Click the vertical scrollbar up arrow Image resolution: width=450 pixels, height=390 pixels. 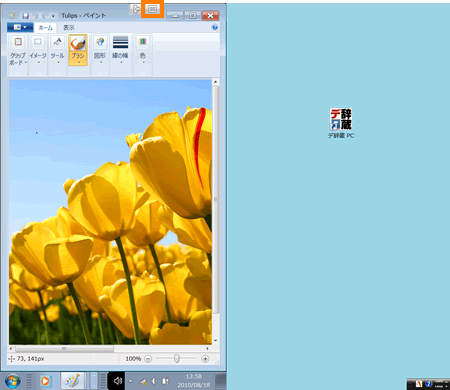coord(216,82)
